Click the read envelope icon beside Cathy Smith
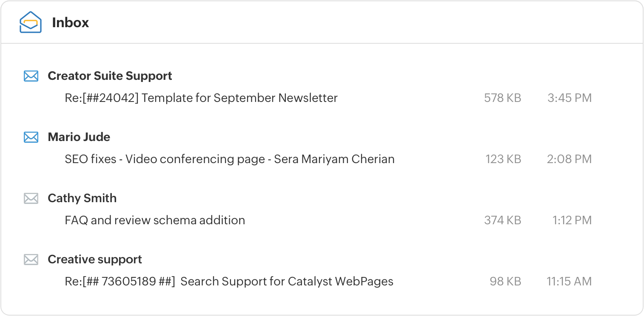 31,198
